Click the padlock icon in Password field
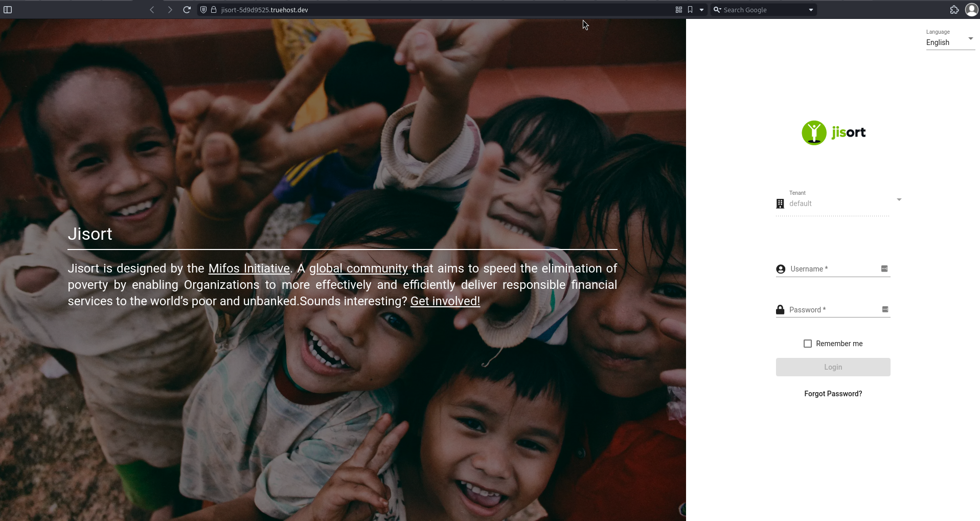This screenshot has width=980, height=521. (x=780, y=309)
